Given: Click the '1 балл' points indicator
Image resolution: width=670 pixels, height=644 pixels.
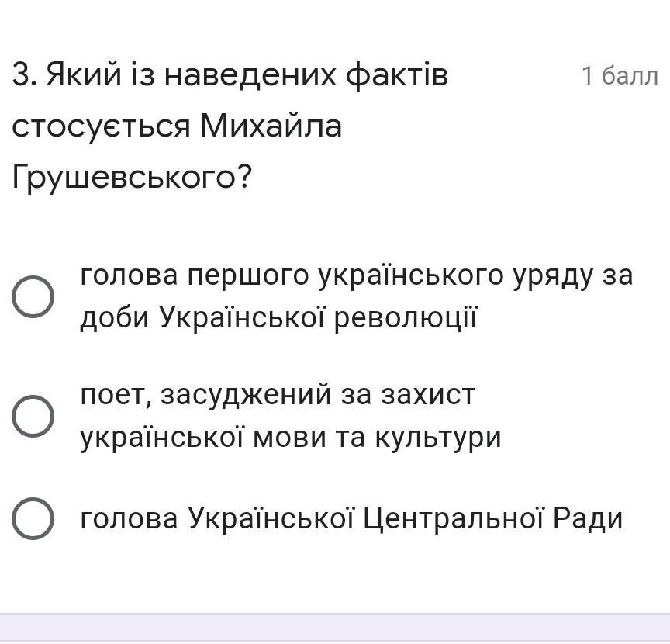Looking at the screenshot, I should 619,76.
